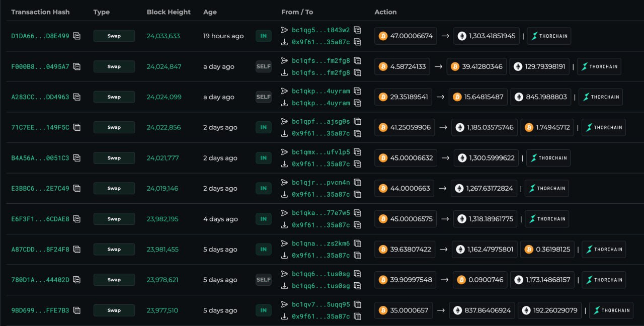Copy sender address bc1qna...zs2km6
The image size is (644, 326).
[357, 243]
